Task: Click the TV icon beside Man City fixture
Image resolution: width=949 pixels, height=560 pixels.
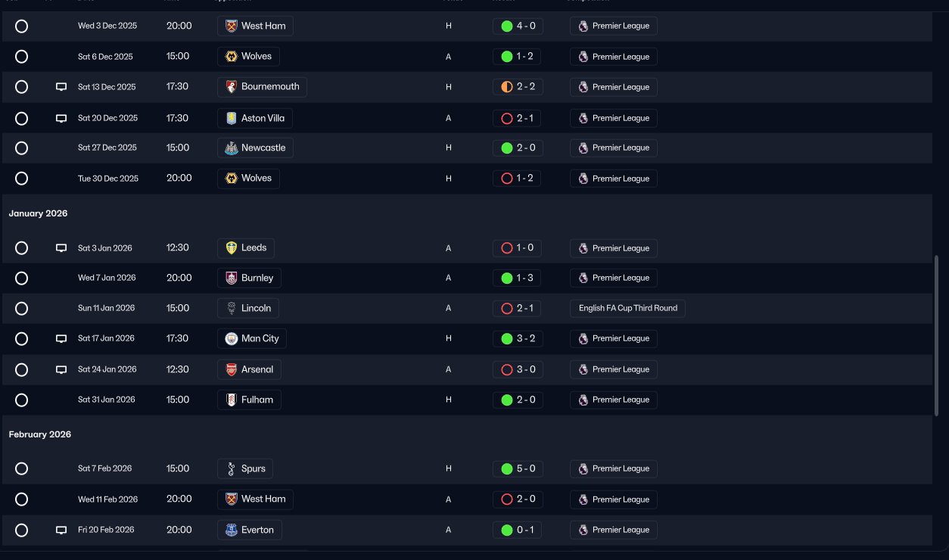Action: [61, 339]
